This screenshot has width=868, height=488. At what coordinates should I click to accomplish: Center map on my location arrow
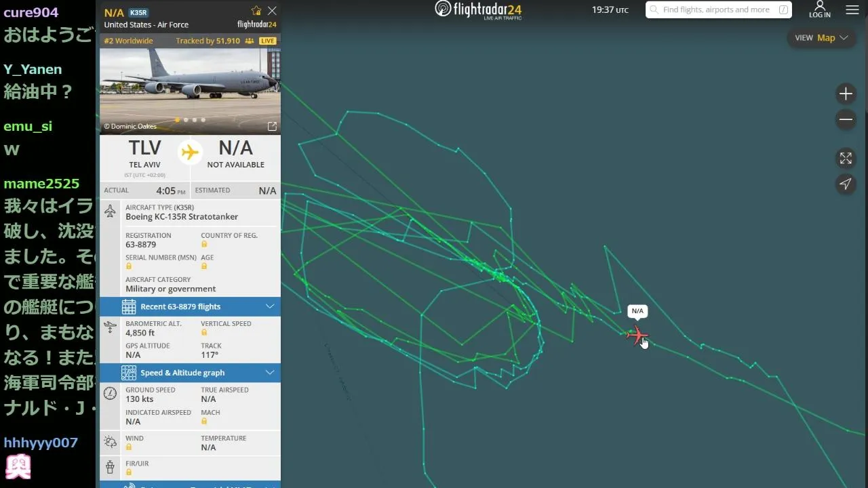[x=846, y=184]
